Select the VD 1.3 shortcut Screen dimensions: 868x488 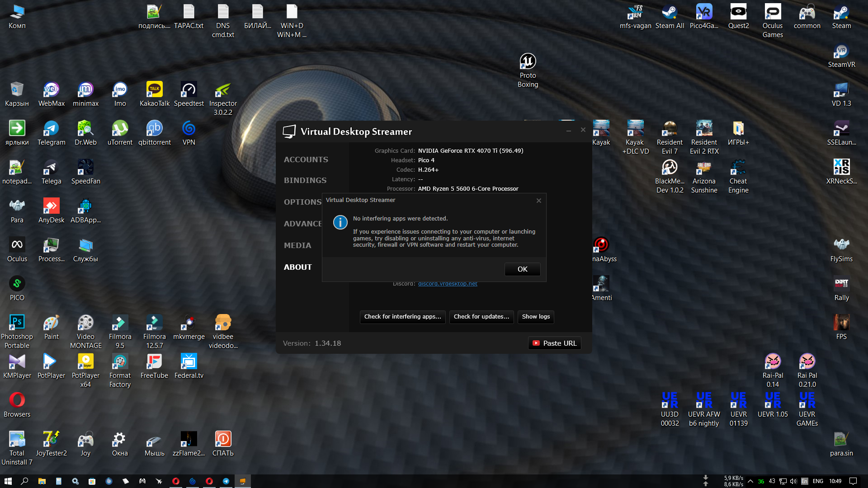pyautogui.click(x=841, y=94)
